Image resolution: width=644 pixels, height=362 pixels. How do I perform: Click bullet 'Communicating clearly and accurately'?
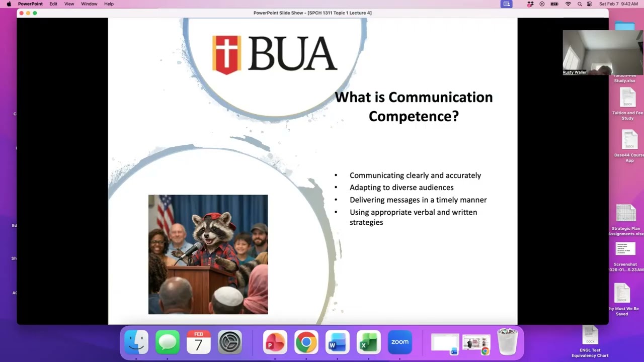[x=415, y=175]
